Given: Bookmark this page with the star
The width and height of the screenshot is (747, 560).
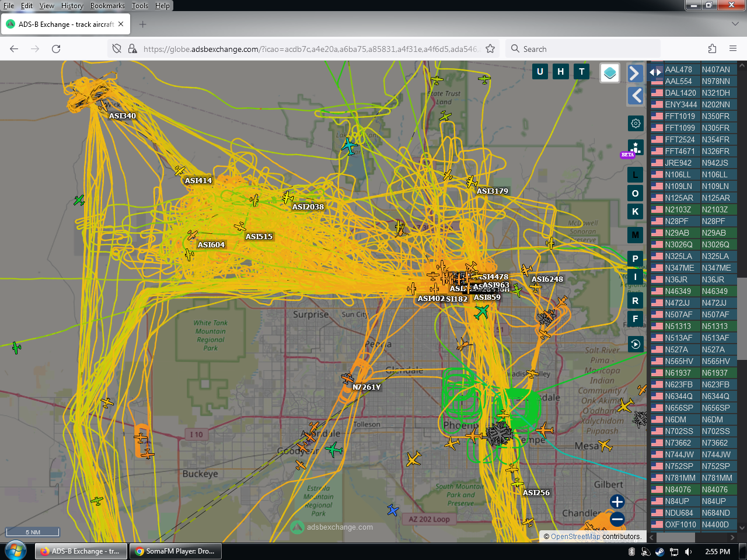Looking at the screenshot, I should click(490, 49).
